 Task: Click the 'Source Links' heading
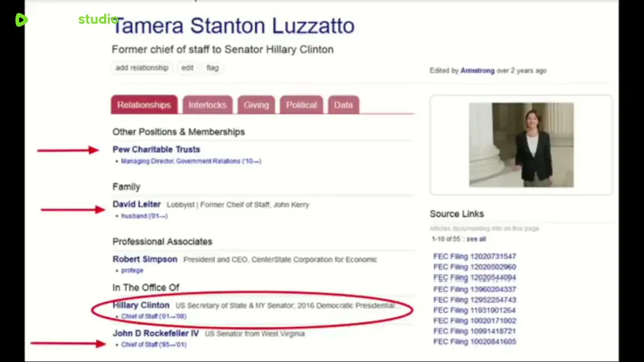tap(457, 214)
